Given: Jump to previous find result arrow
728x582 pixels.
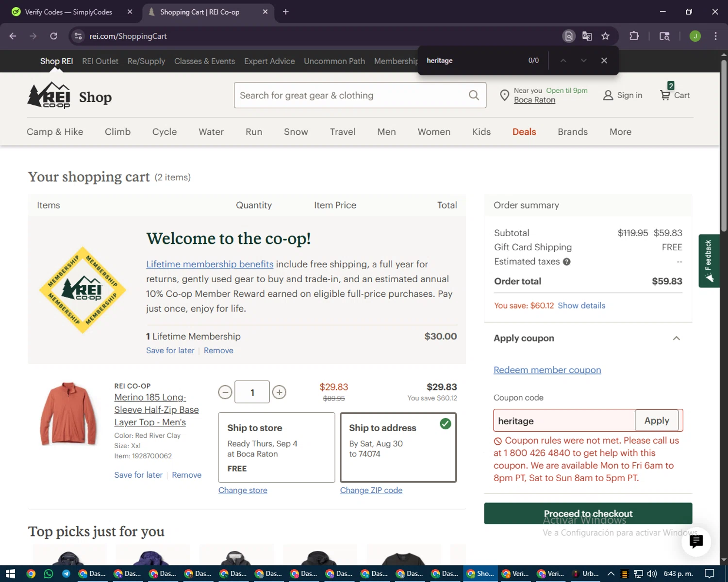Looking at the screenshot, I should [563, 61].
